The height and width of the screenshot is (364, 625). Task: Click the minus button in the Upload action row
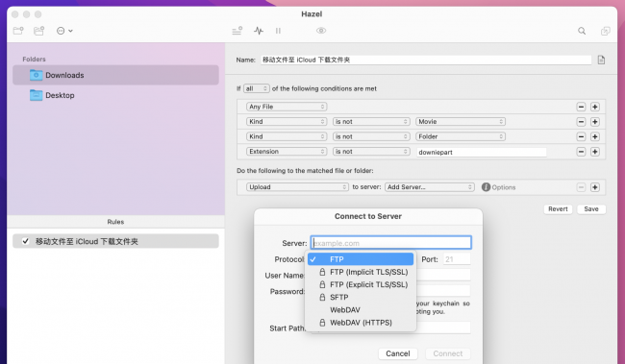[581, 187]
